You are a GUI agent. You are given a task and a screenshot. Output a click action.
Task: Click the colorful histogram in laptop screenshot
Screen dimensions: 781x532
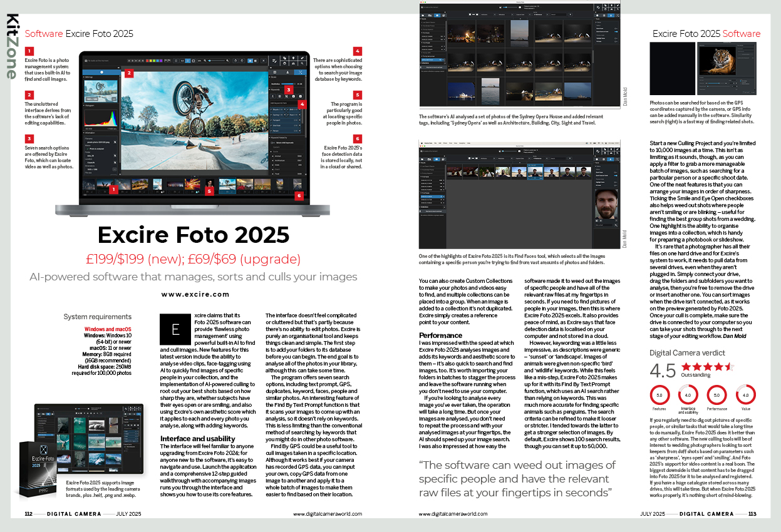(101, 118)
